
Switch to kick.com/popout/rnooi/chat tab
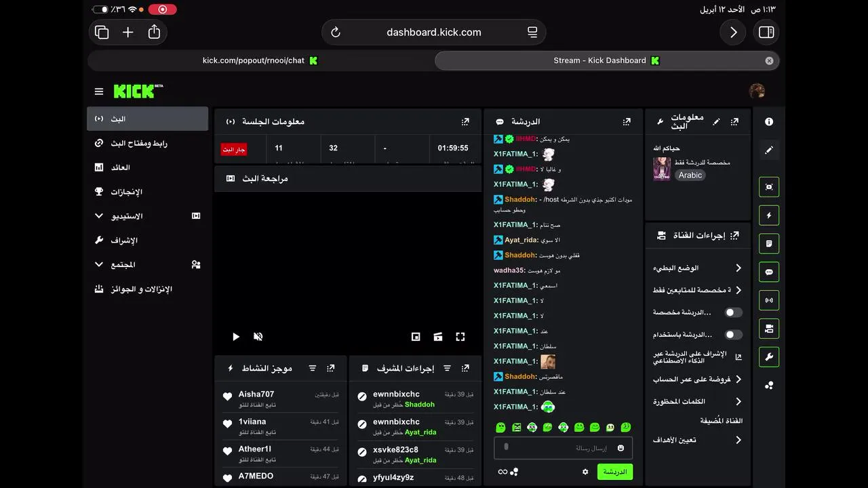260,60
